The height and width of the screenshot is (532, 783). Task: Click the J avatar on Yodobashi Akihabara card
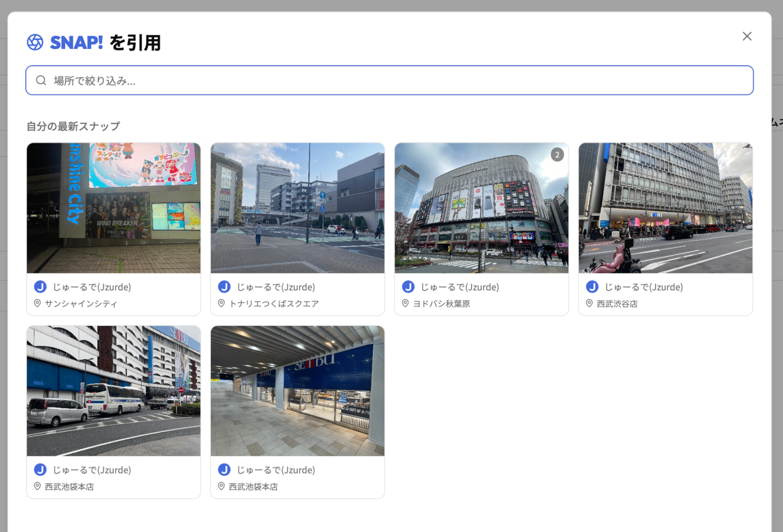[408, 287]
